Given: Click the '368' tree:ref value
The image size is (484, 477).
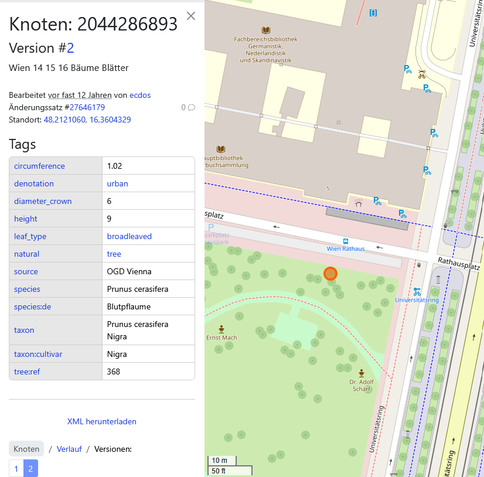Looking at the screenshot, I should [113, 372].
